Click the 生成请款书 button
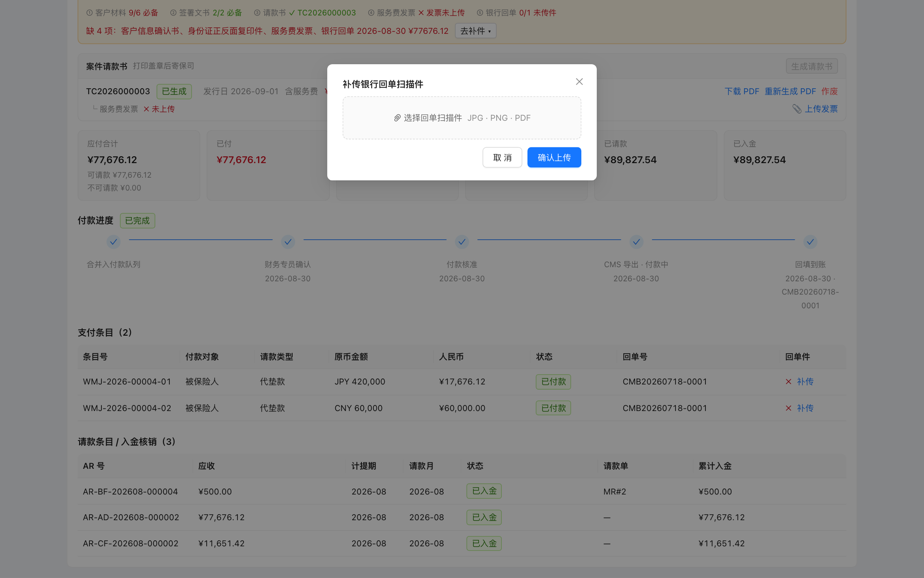This screenshot has height=578, width=924. (811, 66)
